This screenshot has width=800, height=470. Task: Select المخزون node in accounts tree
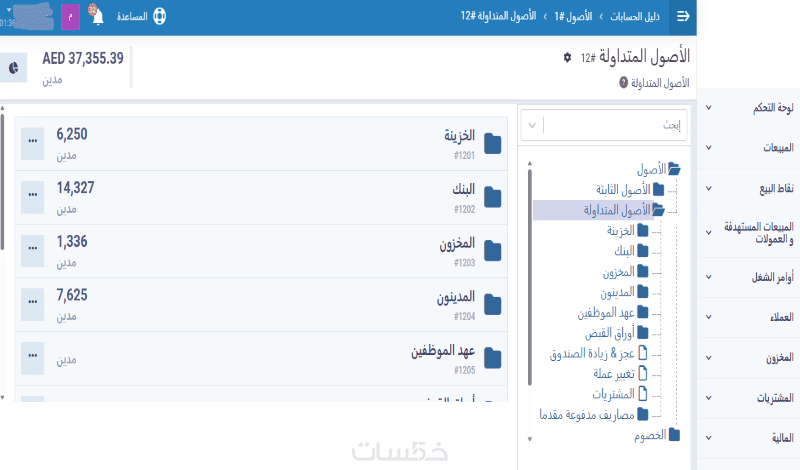(618, 271)
